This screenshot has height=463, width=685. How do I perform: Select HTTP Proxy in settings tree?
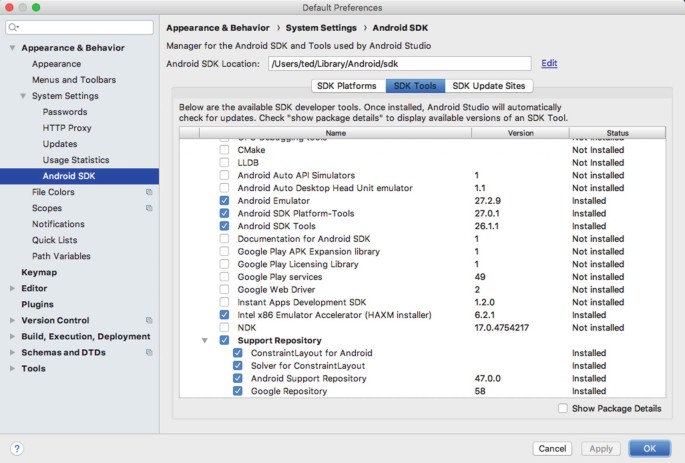pos(67,128)
